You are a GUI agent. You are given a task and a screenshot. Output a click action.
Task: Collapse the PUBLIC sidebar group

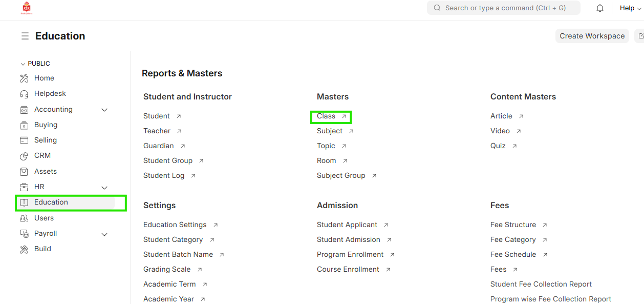coord(23,64)
